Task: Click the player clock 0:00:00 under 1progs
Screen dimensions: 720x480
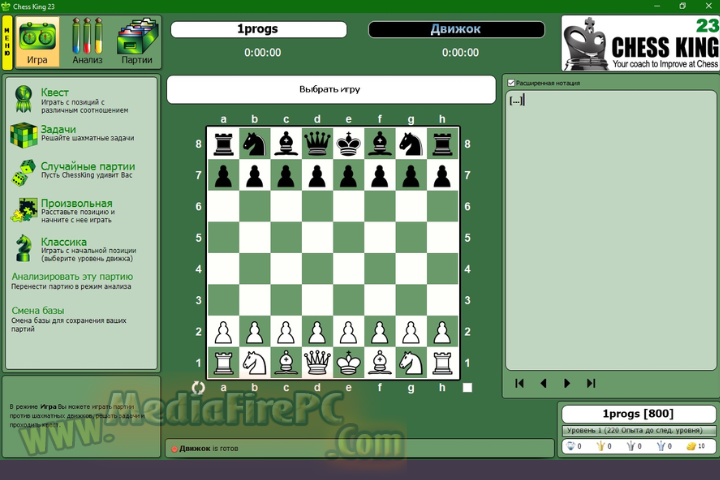Action: tap(263, 53)
